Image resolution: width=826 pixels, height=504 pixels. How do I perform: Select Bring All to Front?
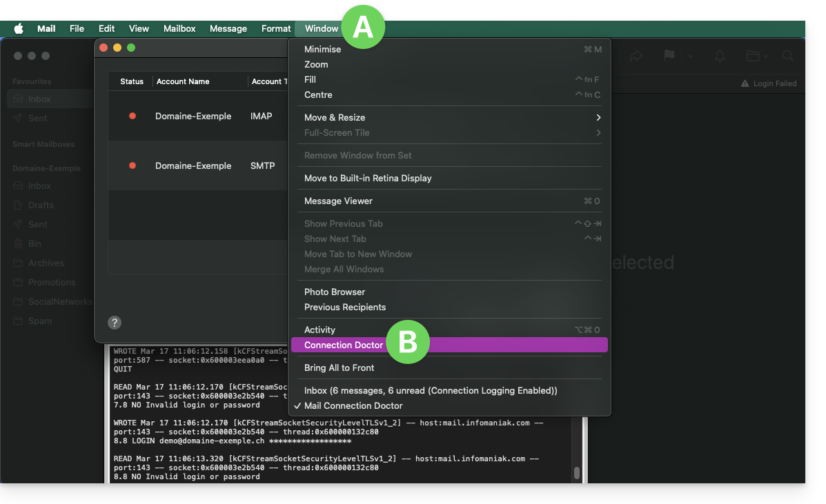point(339,367)
